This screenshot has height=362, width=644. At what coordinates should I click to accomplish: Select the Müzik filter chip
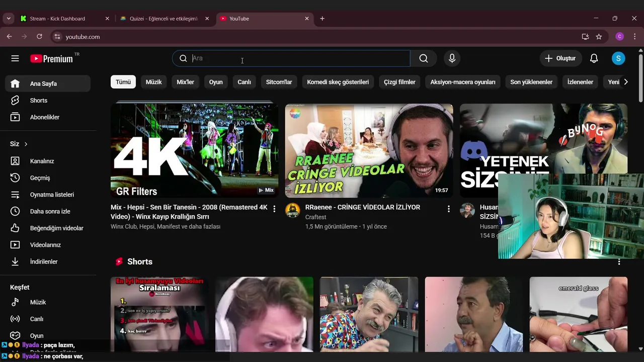tap(154, 82)
